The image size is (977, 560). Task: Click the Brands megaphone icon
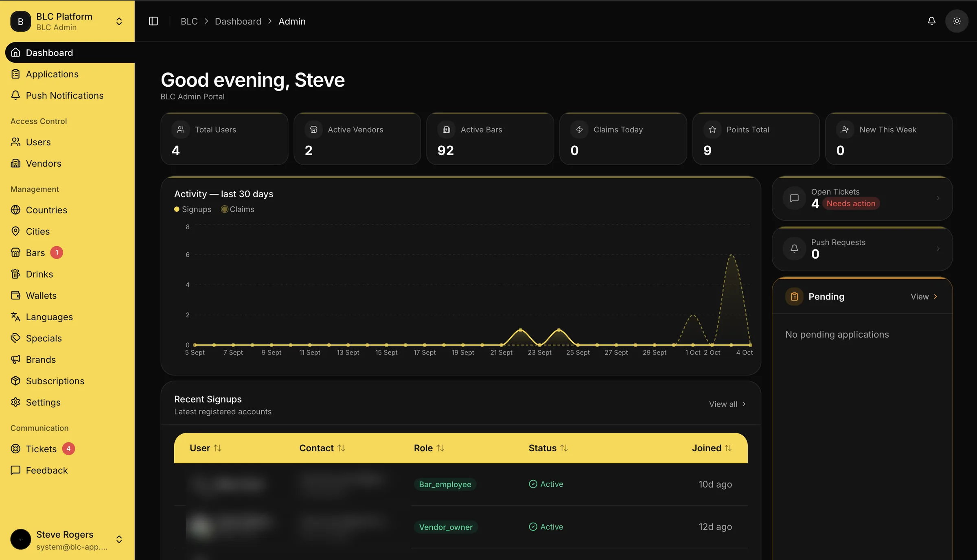pyautogui.click(x=15, y=359)
